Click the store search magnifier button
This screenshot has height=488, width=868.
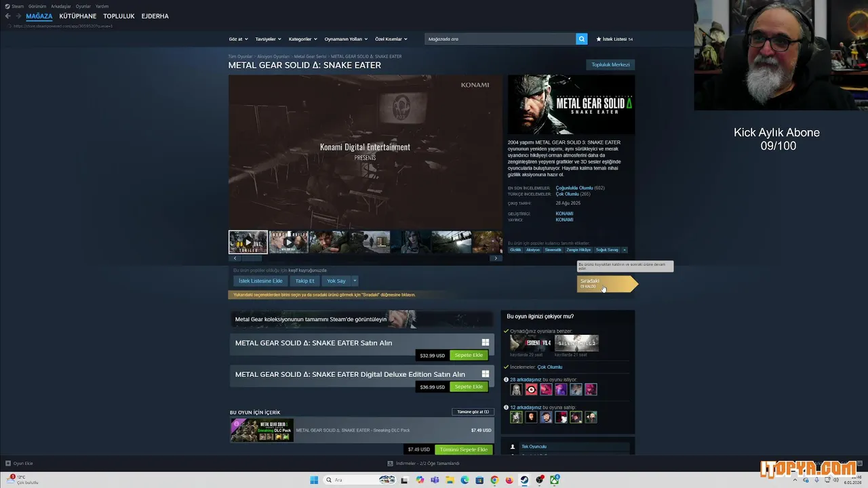581,39
